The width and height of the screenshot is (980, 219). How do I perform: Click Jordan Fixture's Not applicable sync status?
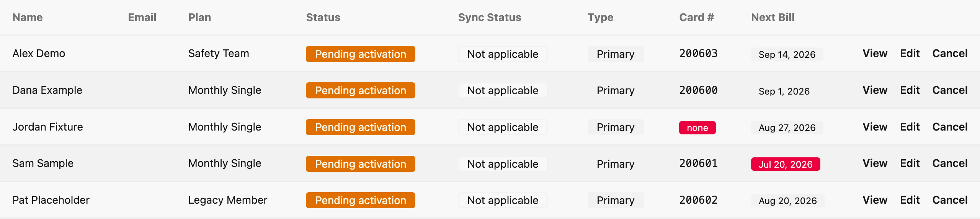tap(503, 127)
